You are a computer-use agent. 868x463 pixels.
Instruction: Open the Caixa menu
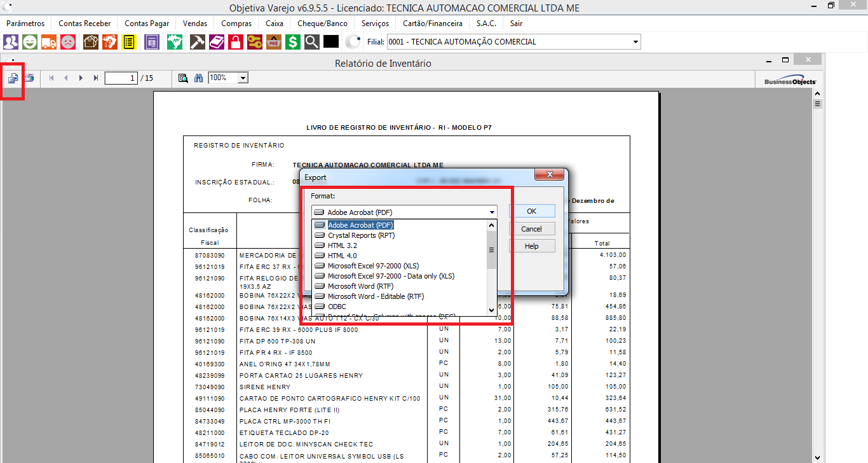[275, 24]
